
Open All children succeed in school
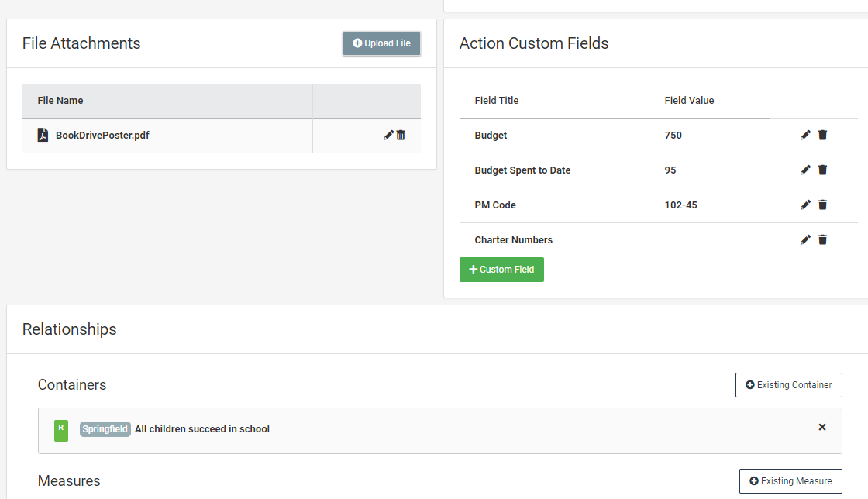pos(202,429)
